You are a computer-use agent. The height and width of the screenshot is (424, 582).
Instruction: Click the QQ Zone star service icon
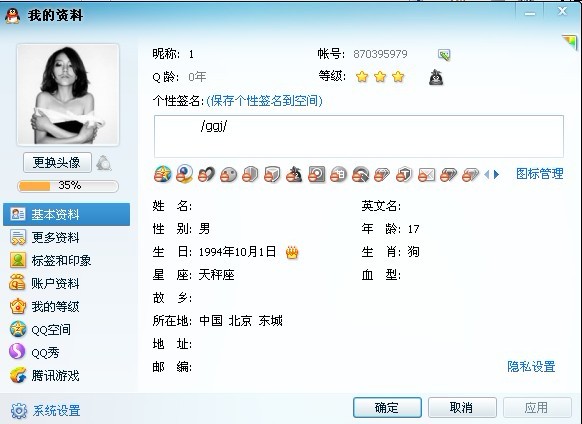[163, 174]
